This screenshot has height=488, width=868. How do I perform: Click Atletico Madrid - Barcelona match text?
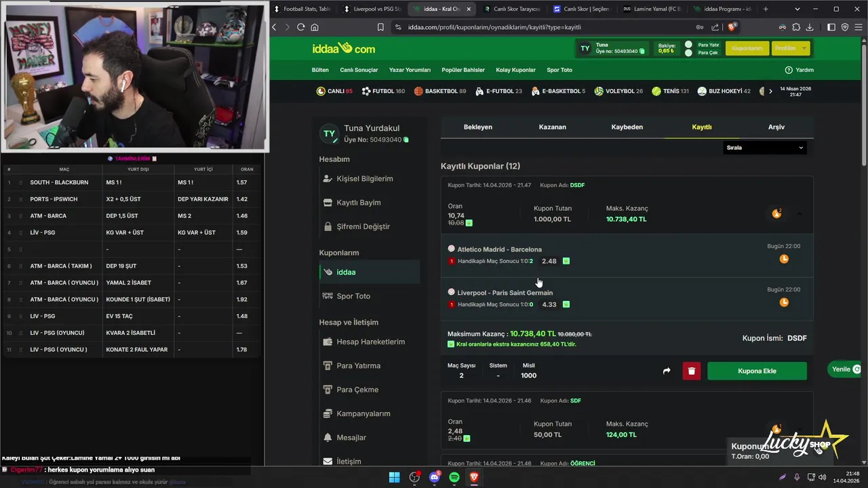499,249
